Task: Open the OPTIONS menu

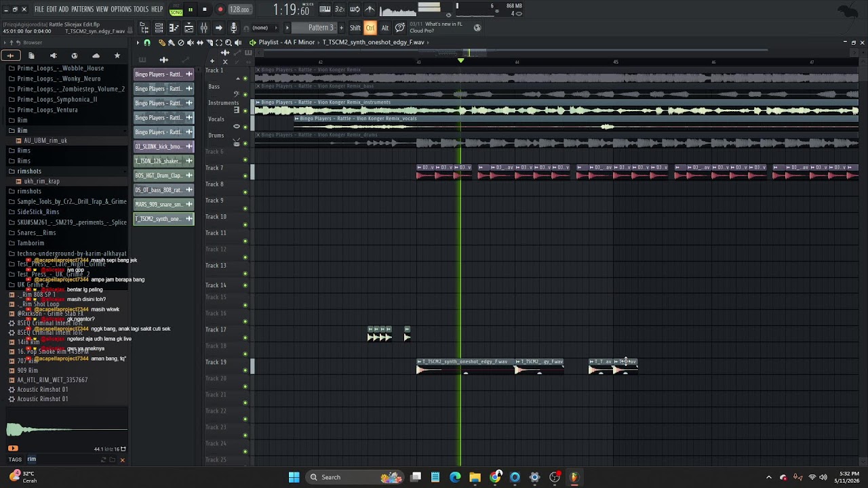Action: tap(121, 9)
